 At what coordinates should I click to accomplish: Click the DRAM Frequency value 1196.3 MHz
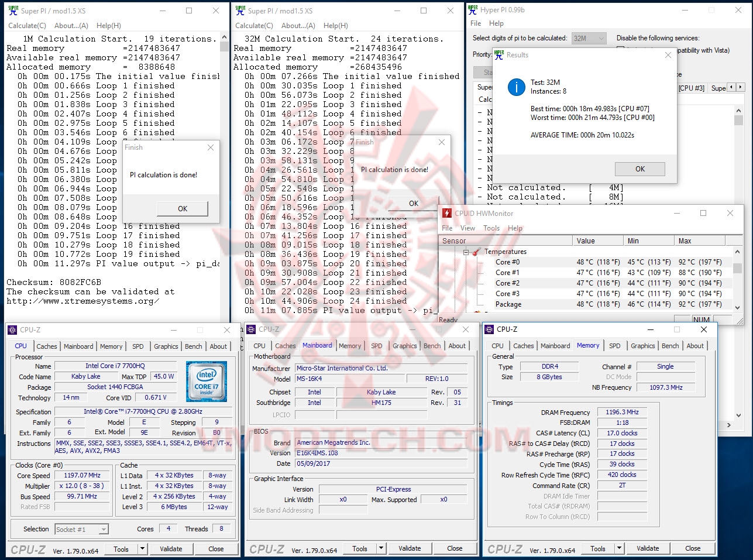pyautogui.click(x=622, y=413)
